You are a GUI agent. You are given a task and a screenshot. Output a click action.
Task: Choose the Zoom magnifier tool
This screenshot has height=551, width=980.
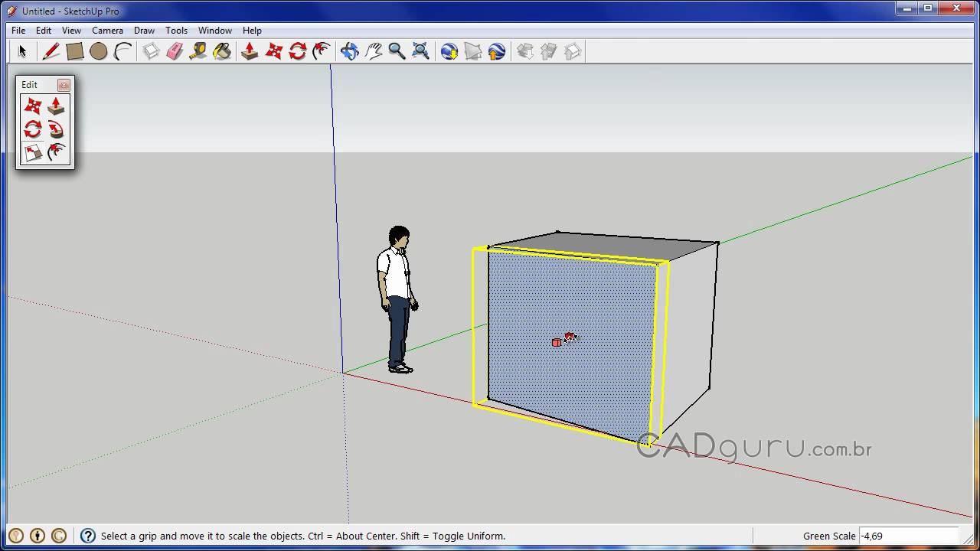(397, 51)
